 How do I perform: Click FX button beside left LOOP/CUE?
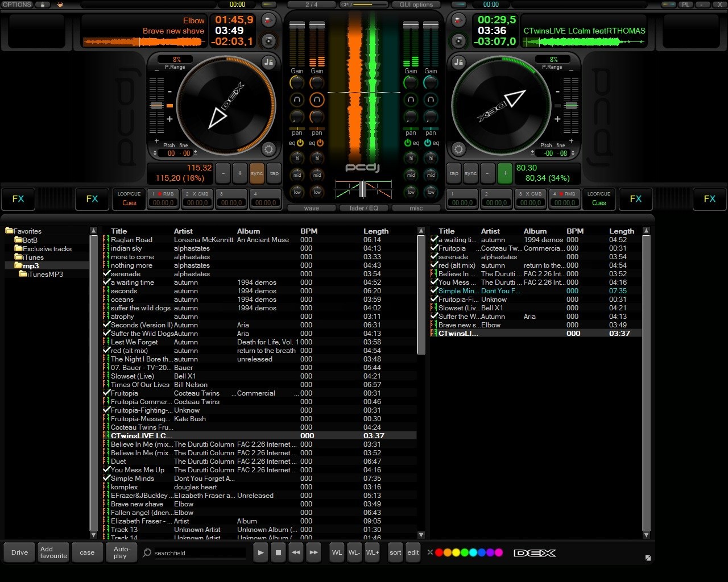[92, 199]
